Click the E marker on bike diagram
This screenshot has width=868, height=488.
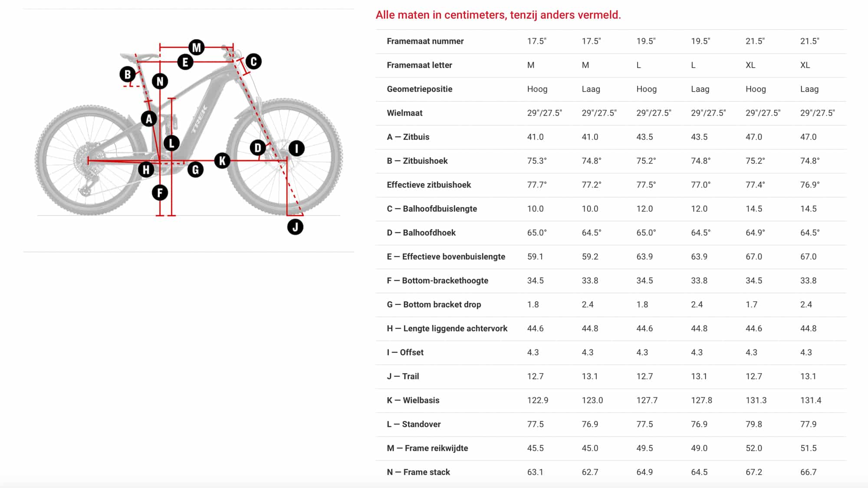coord(185,62)
